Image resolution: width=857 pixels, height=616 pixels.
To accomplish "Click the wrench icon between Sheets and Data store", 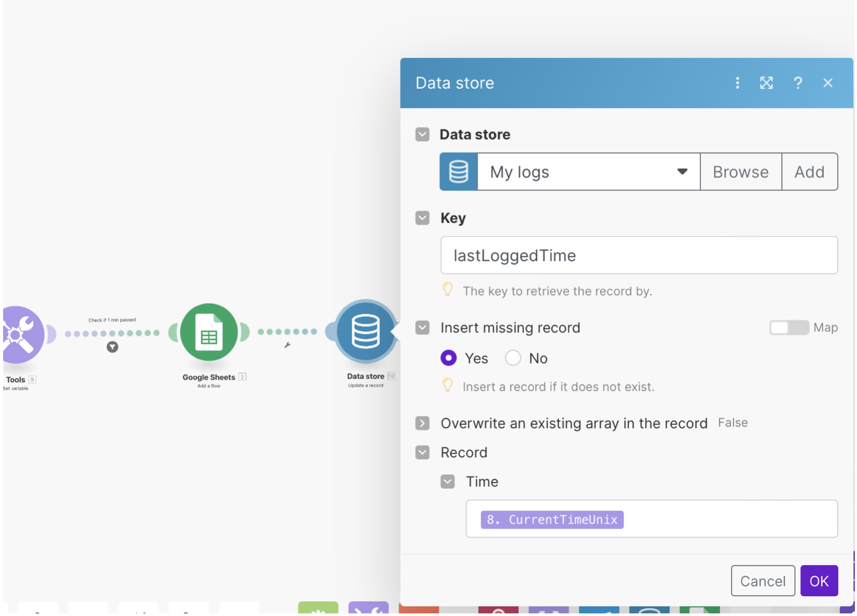I will 287,345.
